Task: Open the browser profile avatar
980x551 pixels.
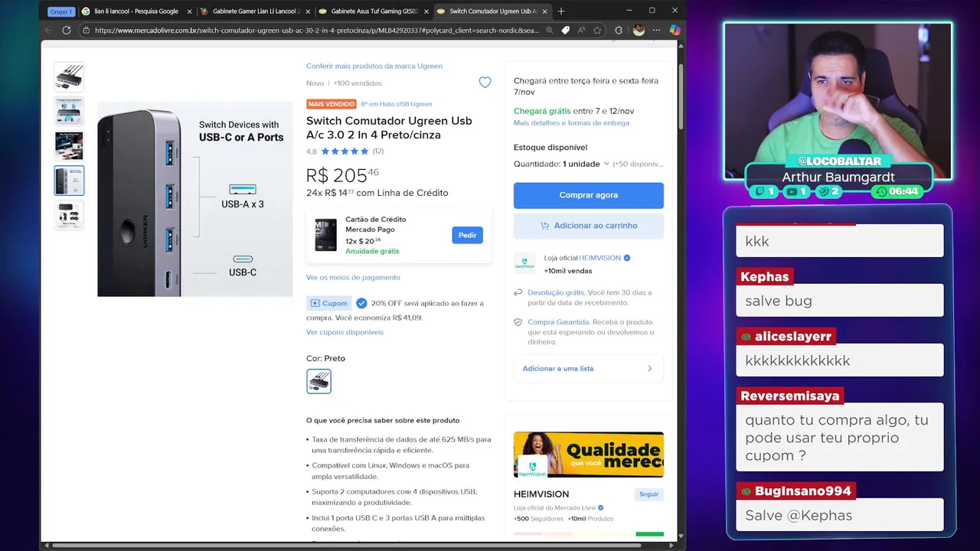Action: (639, 30)
